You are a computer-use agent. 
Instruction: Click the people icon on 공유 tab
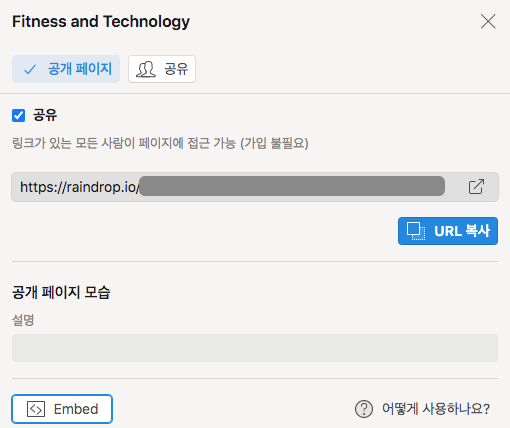pyautogui.click(x=146, y=69)
